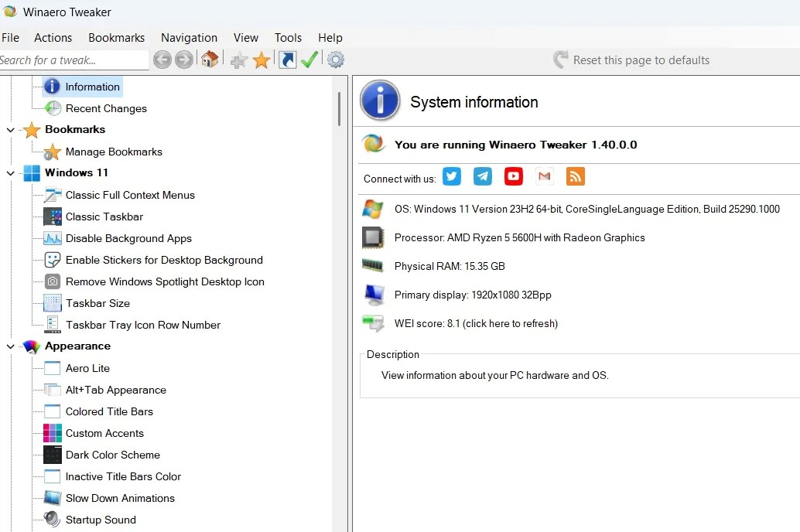Open the Navigation menu
The height and width of the screenshot is (532, 800).
pyautogui.click(x=189, y=37)
